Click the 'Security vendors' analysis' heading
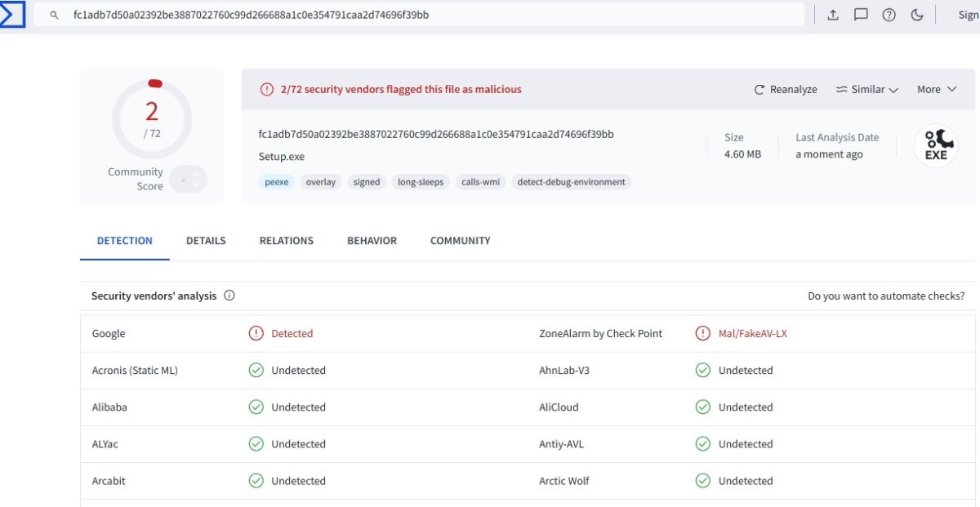 154,296
